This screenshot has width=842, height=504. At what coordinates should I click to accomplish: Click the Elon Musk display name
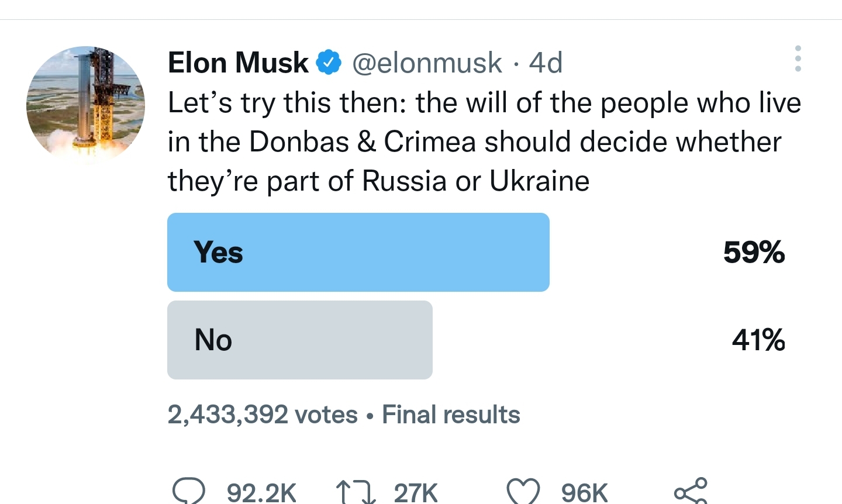click(238, 63)
